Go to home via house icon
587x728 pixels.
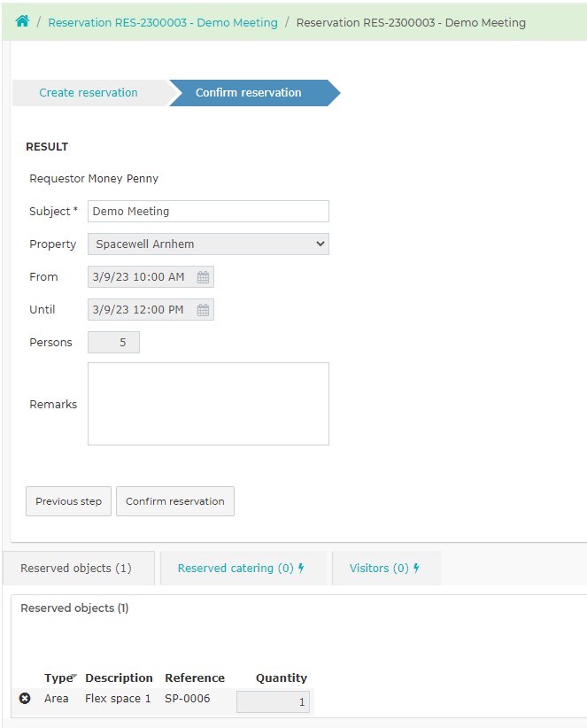pos(22,21)
